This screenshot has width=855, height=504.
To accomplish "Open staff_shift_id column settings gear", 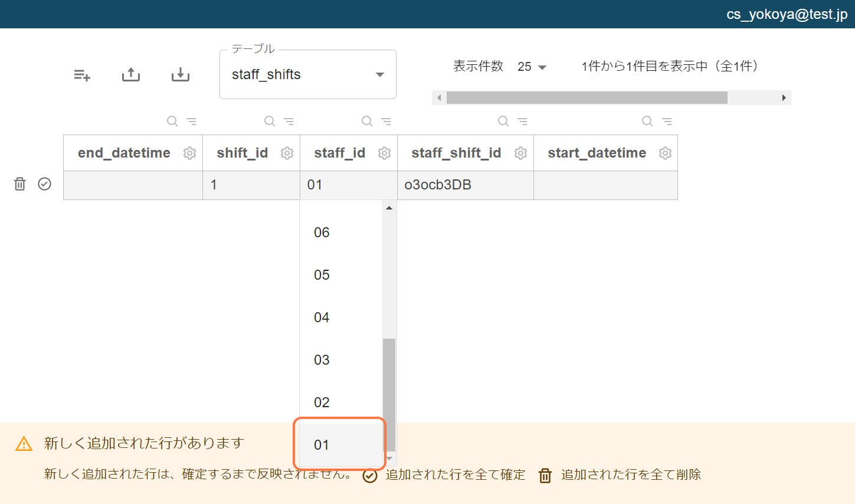I will (x=520, y=153).
